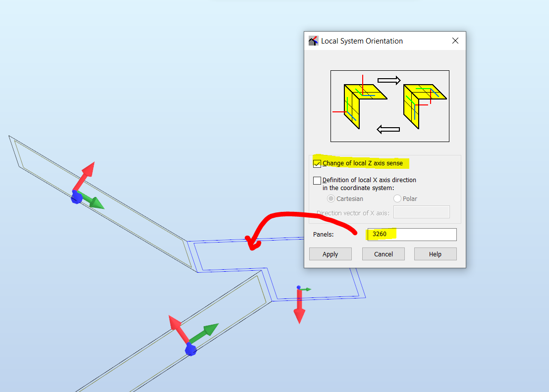Cancel the Local System Orientation dialog
This screenshot has width=549, height=392.
coord(383,253)
